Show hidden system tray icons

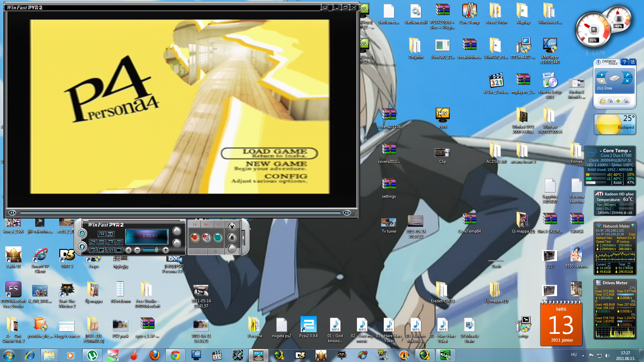point(583,355)
